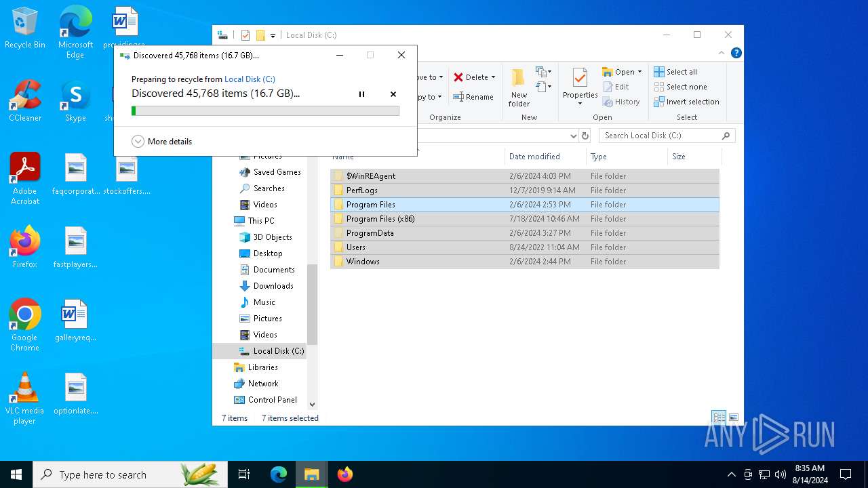The height and width of the screenshot is (488, 868).
Task: Open the Local Disk (C:) link in dialog
Action: click(x=250, y=79)
